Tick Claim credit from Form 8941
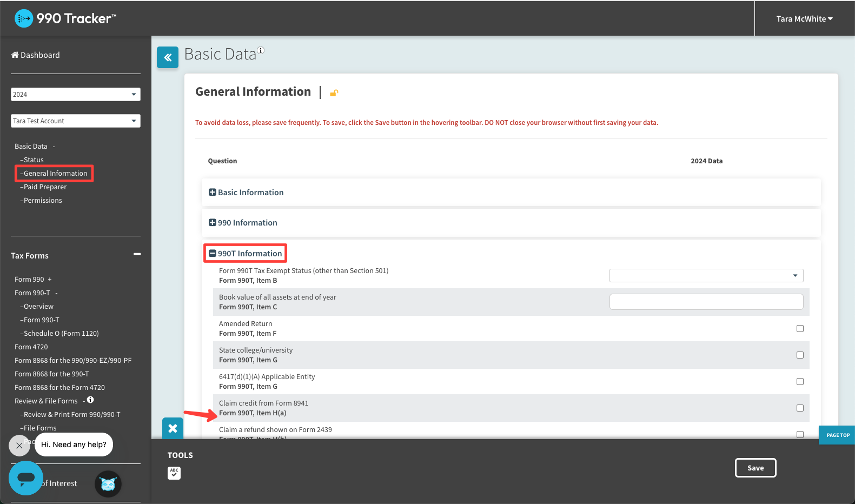 [x=800, y=408]
